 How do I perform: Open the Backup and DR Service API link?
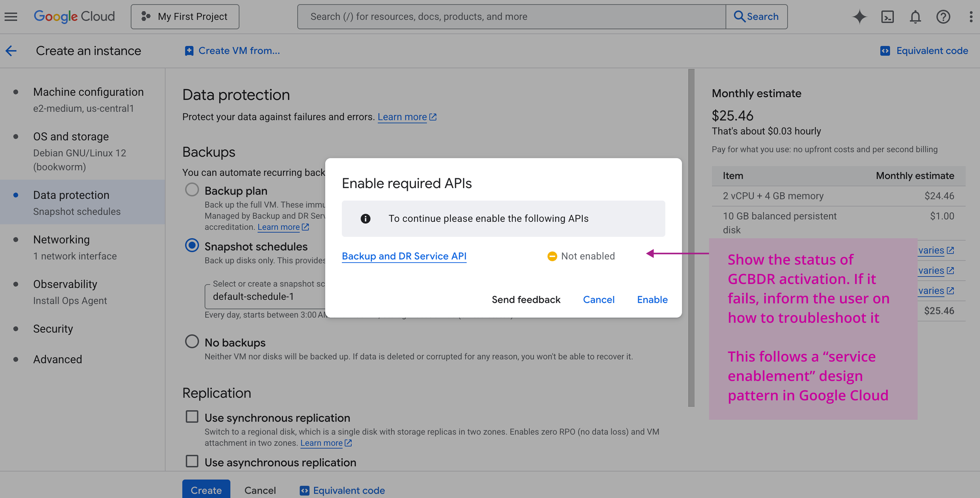click(404, 256)
